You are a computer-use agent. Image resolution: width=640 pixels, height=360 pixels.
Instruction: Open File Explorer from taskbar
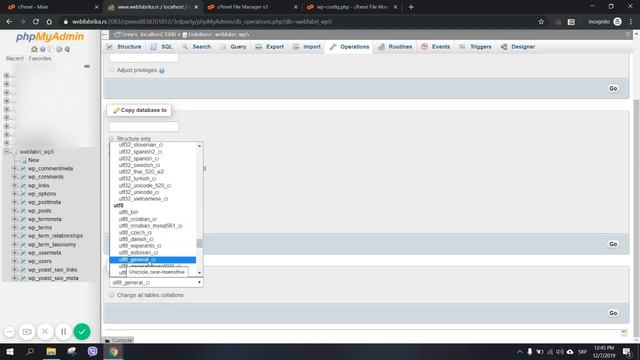tap(51, 351)
